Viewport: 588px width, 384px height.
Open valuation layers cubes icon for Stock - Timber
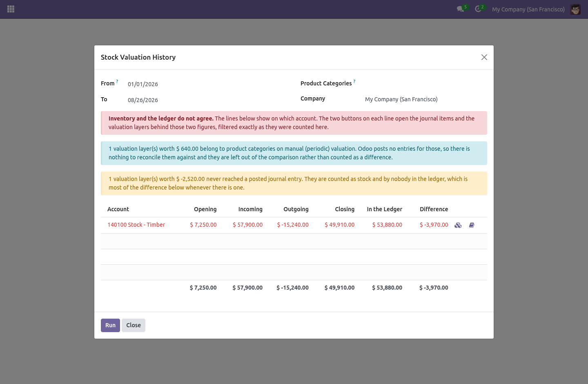click(458, 225)
